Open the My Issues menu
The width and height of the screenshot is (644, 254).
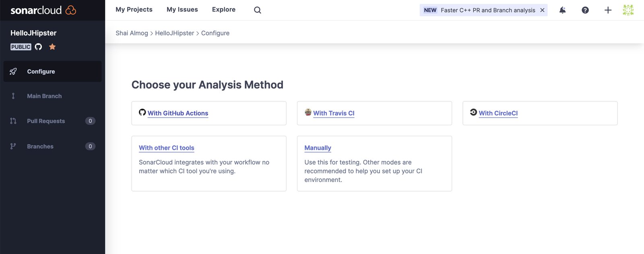pyautogui.click(x=182, y=9)
